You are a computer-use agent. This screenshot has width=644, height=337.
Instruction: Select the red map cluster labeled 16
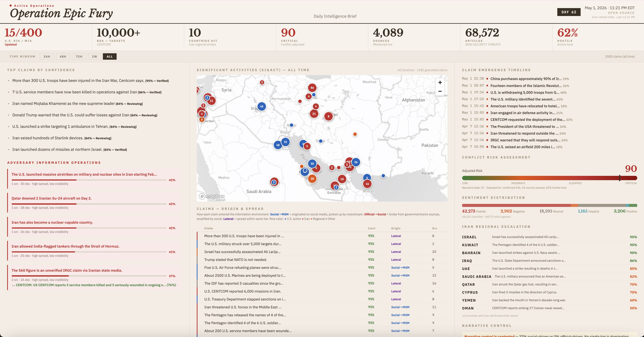click(x=367, y=184)
